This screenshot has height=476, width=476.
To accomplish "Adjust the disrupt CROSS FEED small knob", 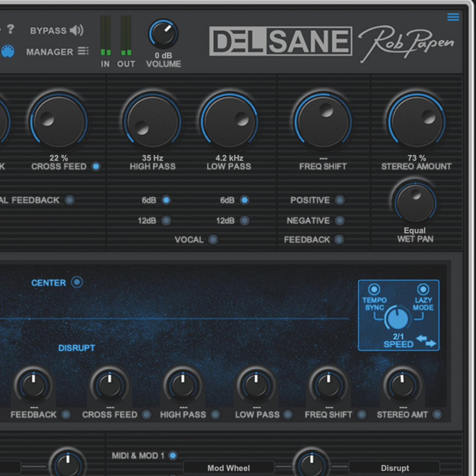I will [109, 386].
